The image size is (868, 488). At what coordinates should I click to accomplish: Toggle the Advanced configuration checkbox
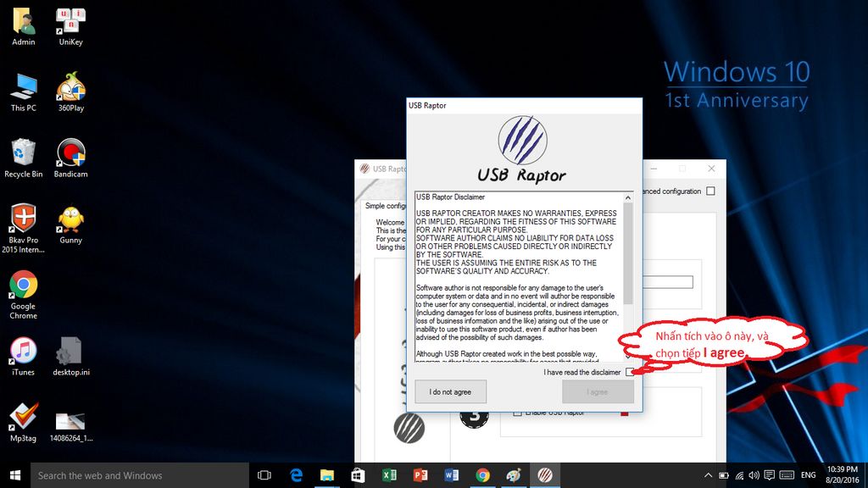(x=710, y=191)
